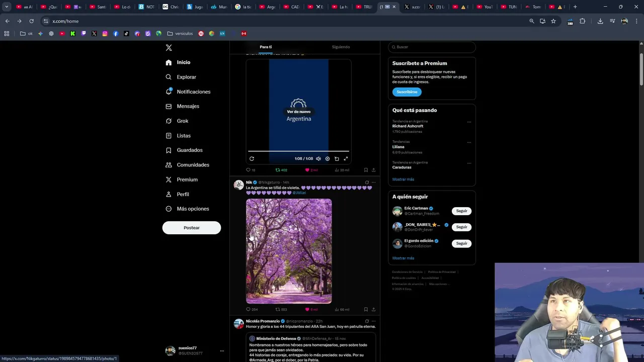Open Nik's profile avatar
The height and width of the screenshot is (362, 644).
point(238,185)
